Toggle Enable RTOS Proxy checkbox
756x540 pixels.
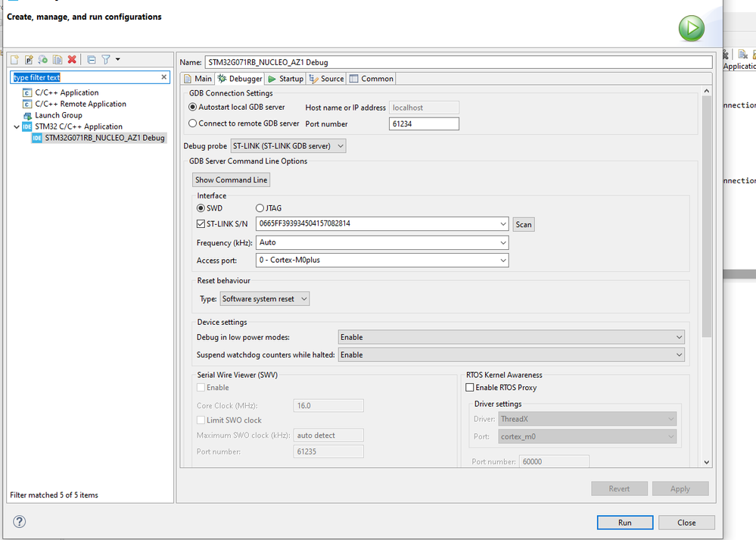[470, 388]
